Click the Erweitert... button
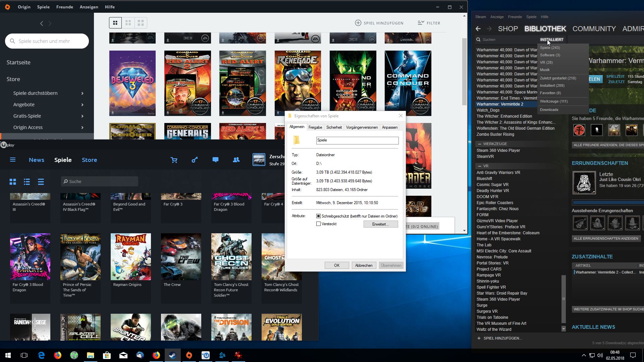Screen dimensions: 644x362 click(380, 224)
